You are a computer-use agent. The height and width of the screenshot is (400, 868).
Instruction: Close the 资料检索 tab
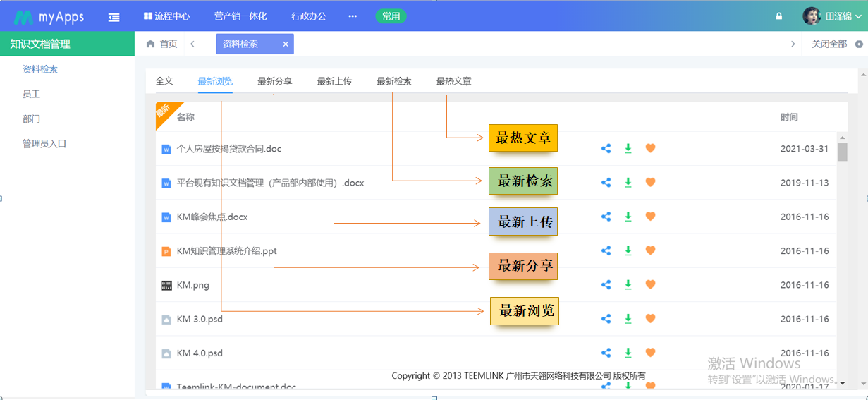click(286, 44)
